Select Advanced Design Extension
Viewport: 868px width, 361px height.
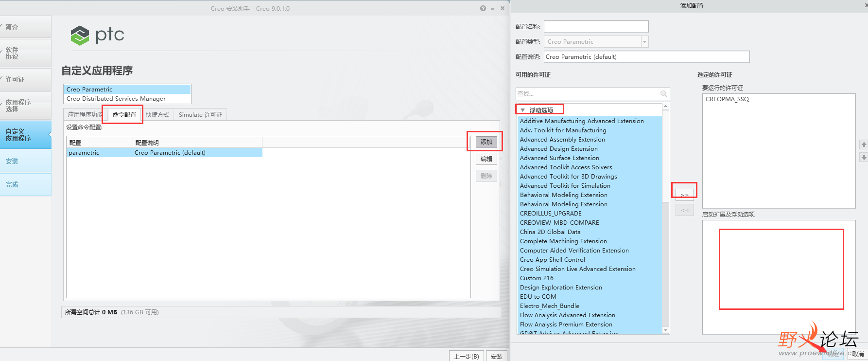pyautogui.click(x=589, y=149)
